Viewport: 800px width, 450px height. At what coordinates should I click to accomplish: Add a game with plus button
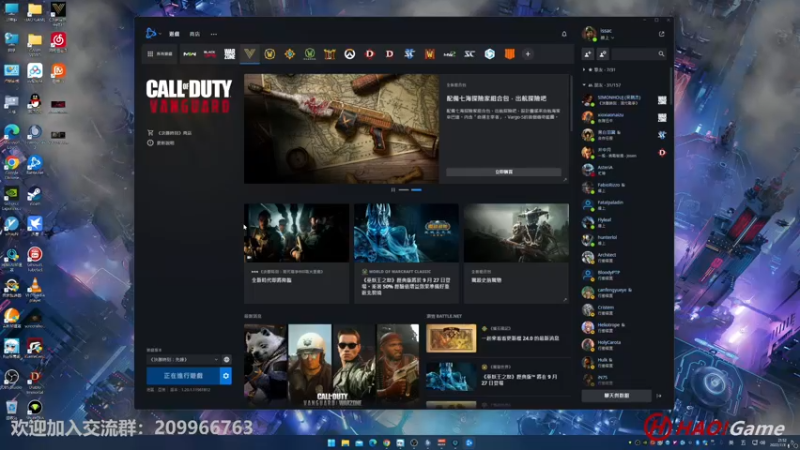click(528, 54)
